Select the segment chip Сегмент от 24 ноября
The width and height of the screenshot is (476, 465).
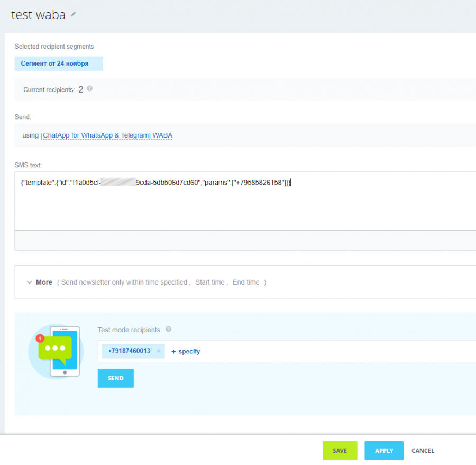tap(58, 63)
